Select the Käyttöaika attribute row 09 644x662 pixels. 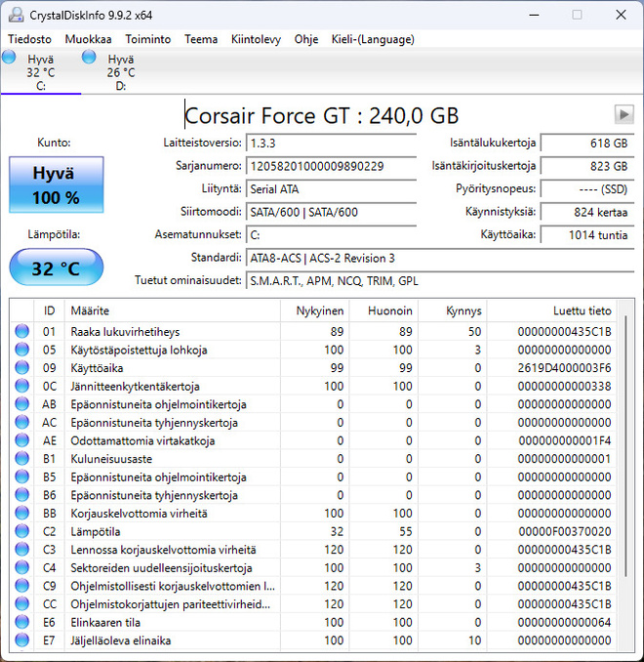coord(312,368)
